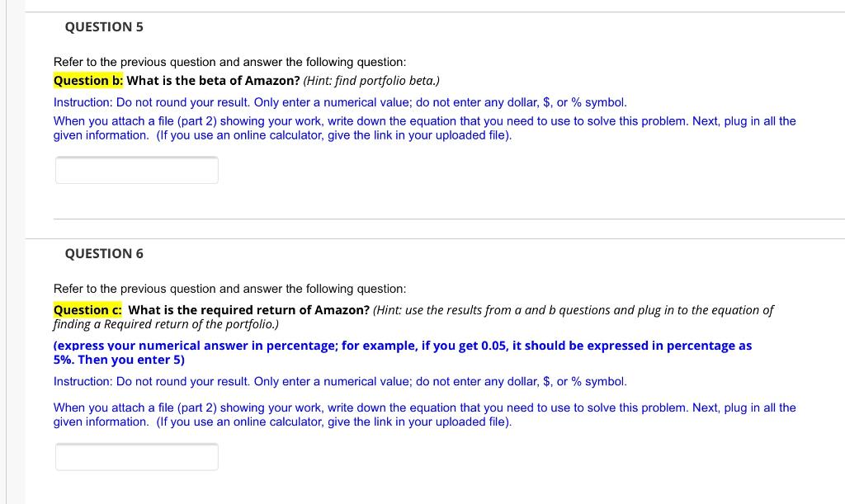Click the '5%. Then you enter 5)' line
The image size is (845, 504).
119,360
